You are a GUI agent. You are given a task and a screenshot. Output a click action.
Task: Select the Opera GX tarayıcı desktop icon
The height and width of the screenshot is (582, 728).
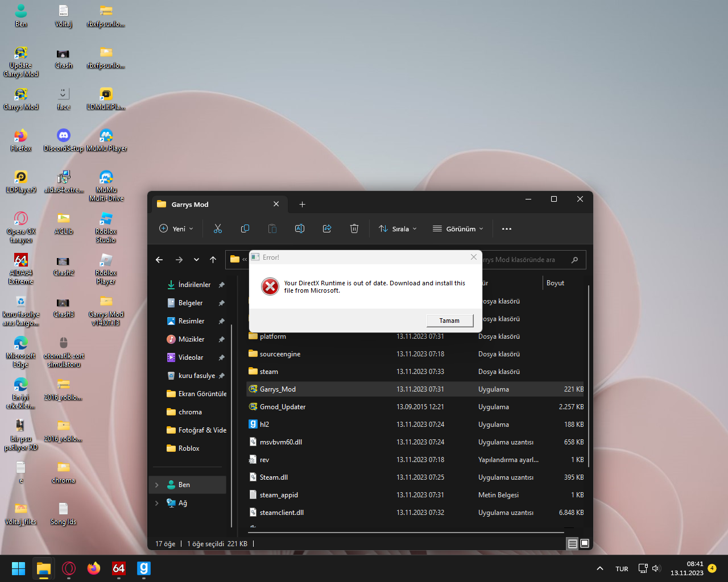21,227
